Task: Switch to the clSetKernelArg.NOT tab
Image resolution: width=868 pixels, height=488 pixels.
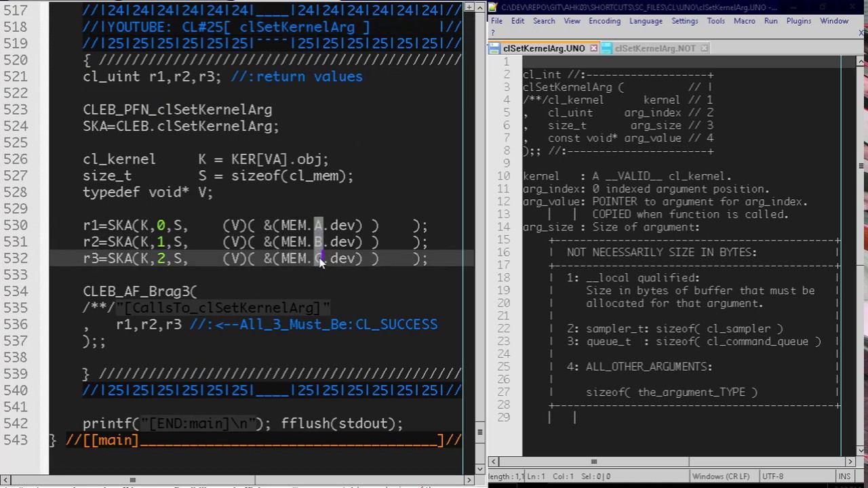Action: pos(655,49)
